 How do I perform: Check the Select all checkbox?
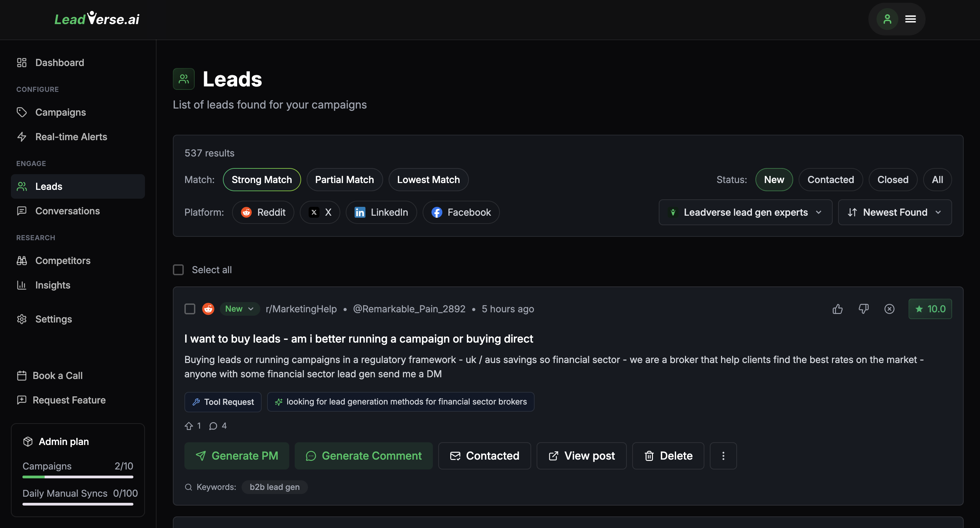point(178,270)
